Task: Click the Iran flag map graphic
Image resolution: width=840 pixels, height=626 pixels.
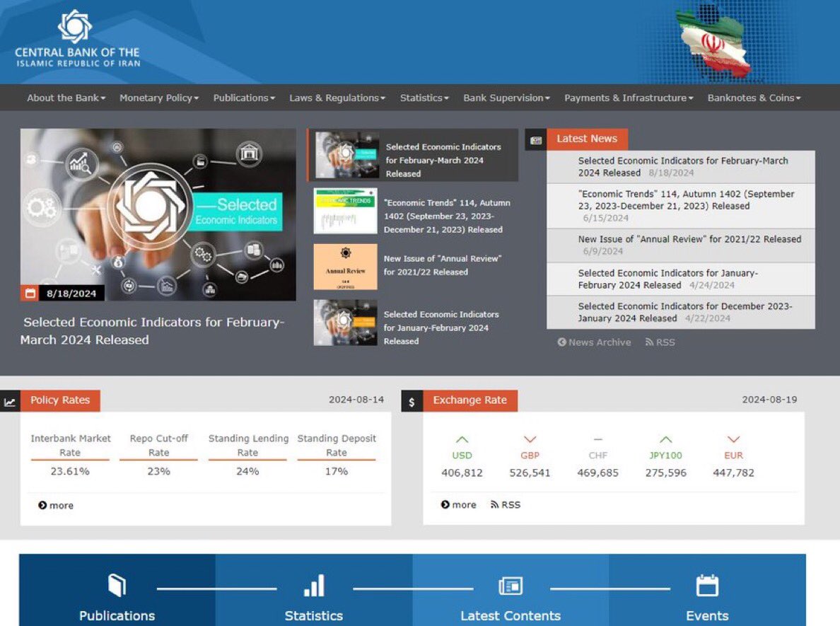Action: tap(714, 43)
